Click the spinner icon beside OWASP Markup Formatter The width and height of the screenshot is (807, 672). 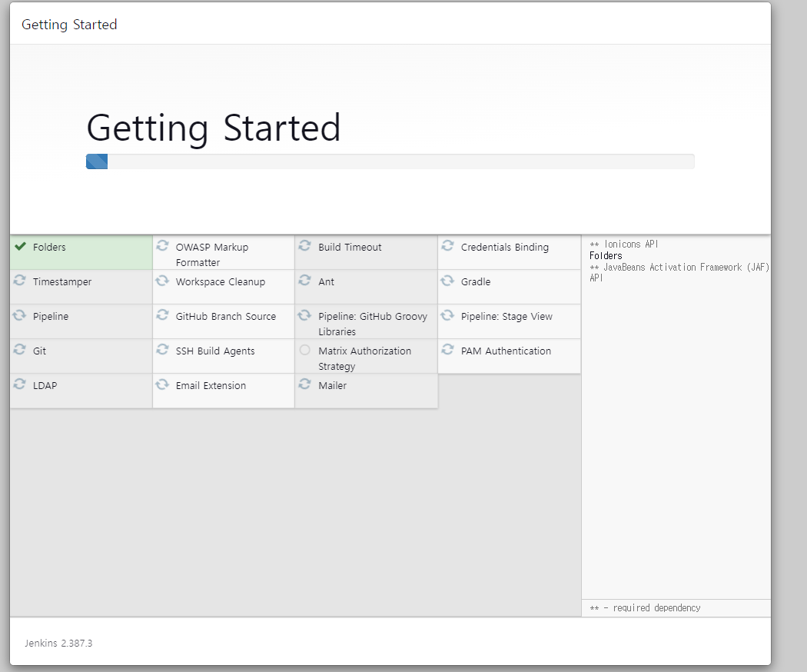[x=163, y=245]
